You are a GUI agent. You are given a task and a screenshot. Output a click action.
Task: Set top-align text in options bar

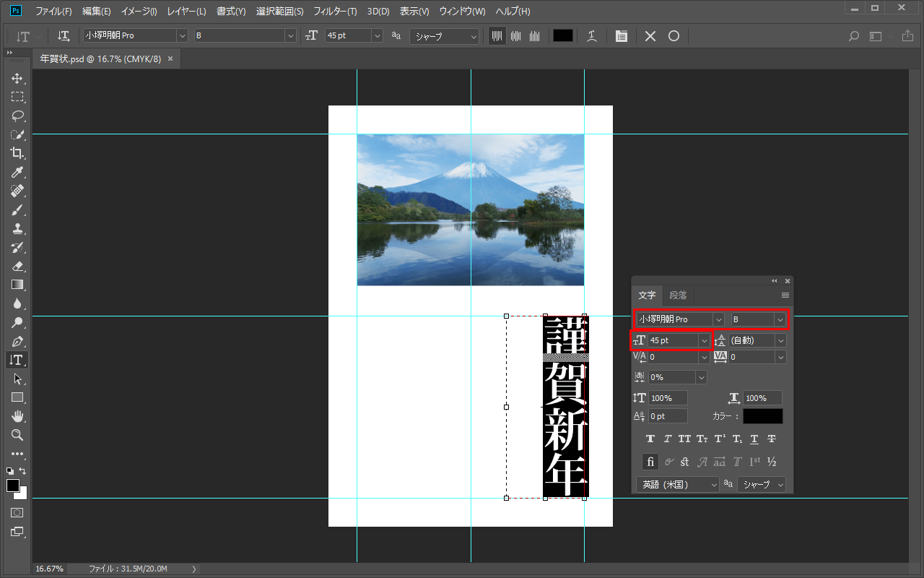coord(497,35)
